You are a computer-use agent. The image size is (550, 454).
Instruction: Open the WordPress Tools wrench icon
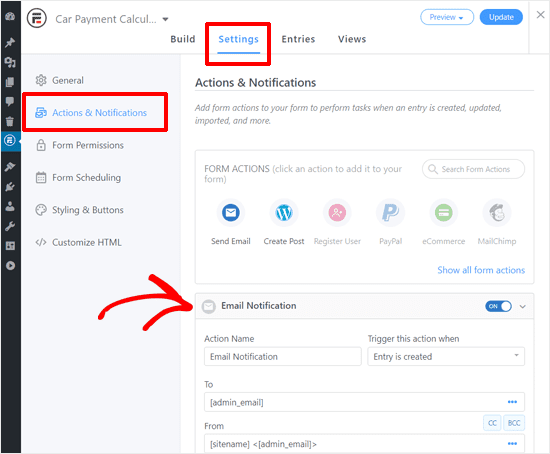10,226
